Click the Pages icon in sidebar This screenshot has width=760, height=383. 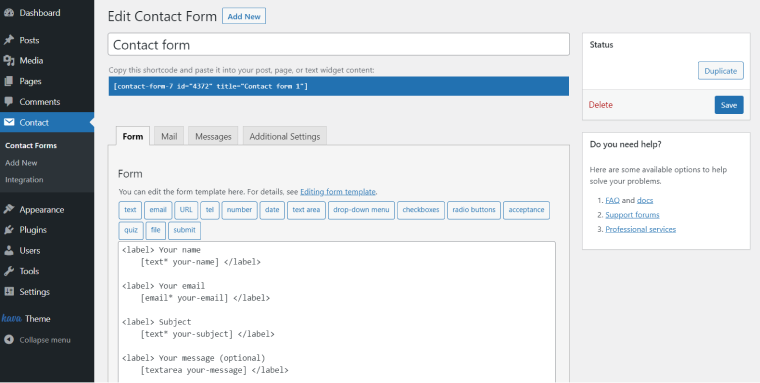[x=9, y=81]
